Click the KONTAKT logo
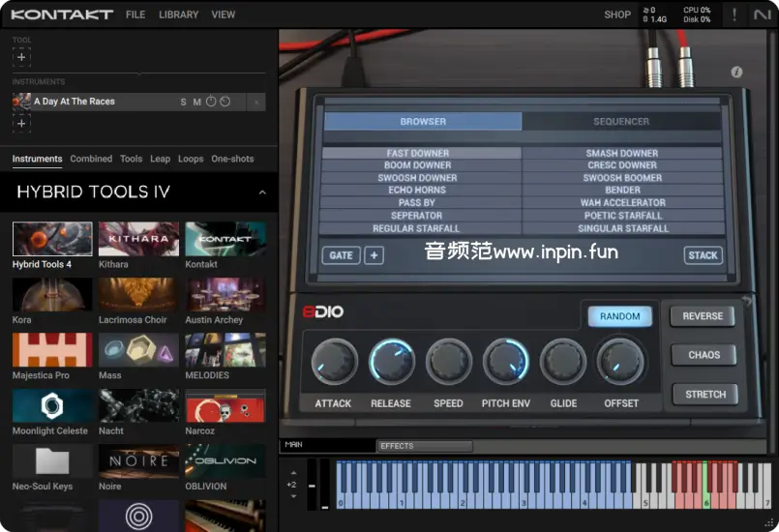This screenshot has height=532, width=779. tap(62, 15)
